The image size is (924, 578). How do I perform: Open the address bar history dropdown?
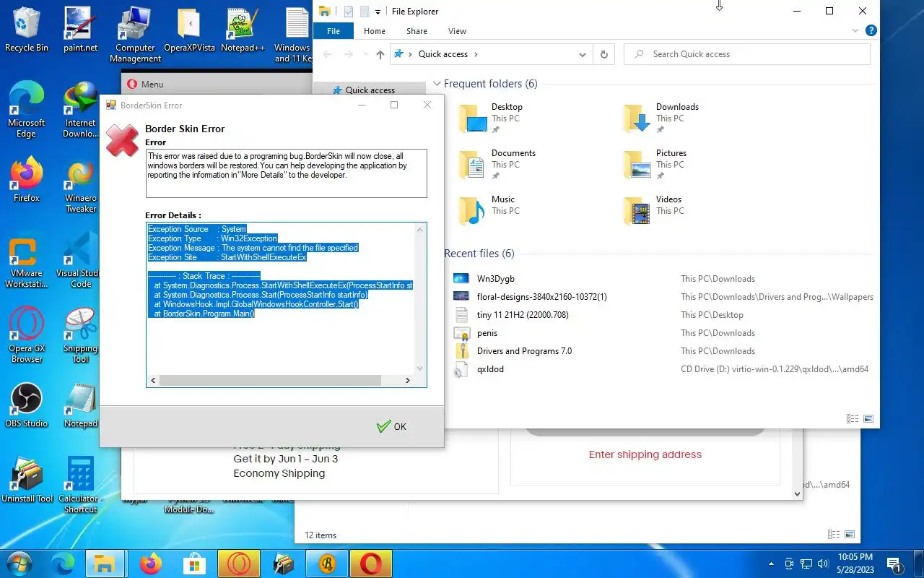pos(583,54)
